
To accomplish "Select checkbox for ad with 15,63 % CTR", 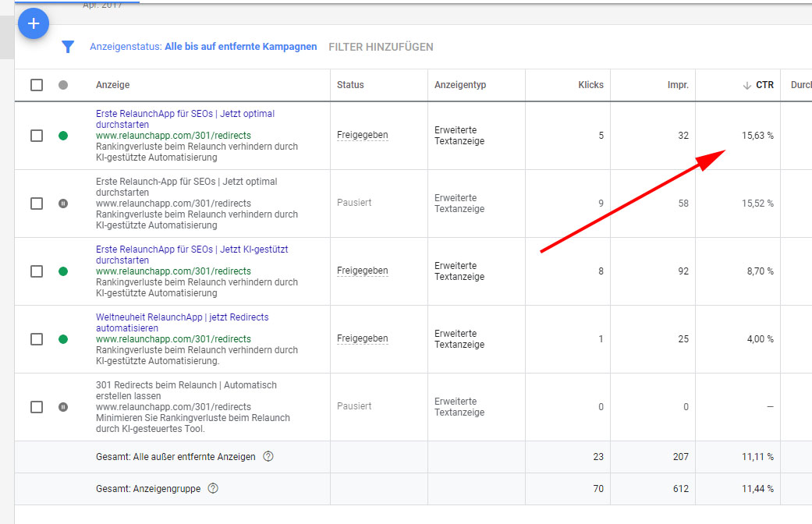I will click(37, 136).
